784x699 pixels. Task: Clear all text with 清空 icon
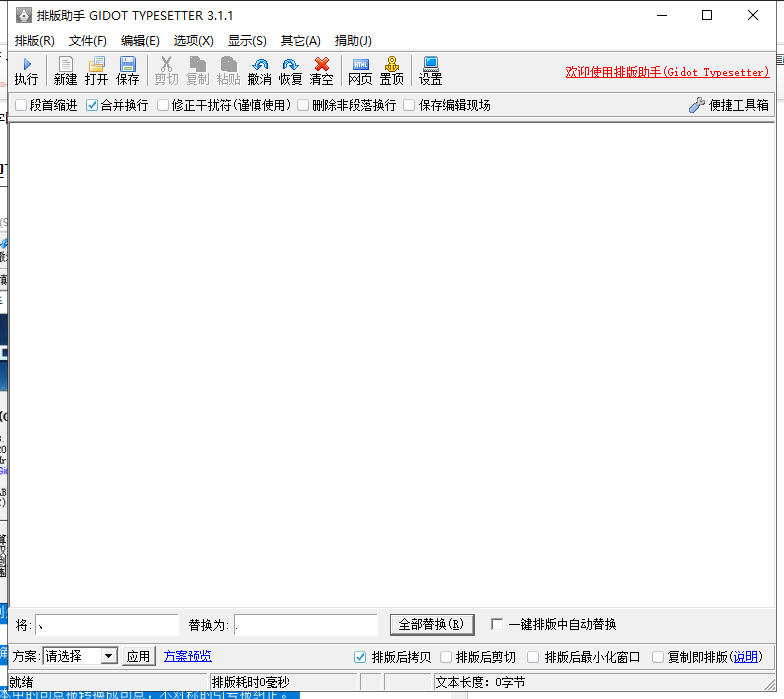pos(322,71)
